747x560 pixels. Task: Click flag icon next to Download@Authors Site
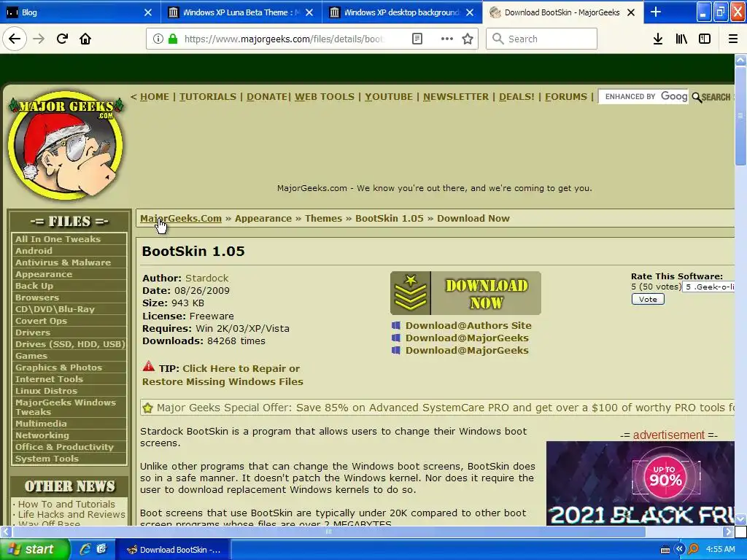tap(396, 326)
